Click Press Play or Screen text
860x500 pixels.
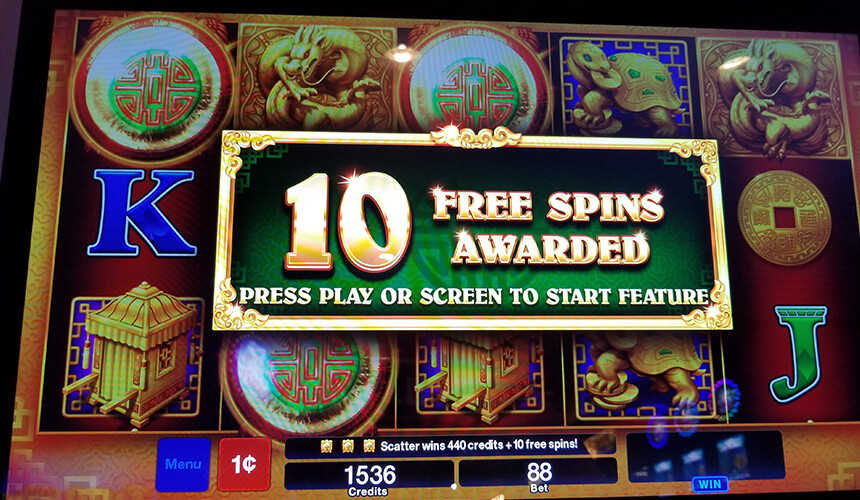(x=474, y=297)
